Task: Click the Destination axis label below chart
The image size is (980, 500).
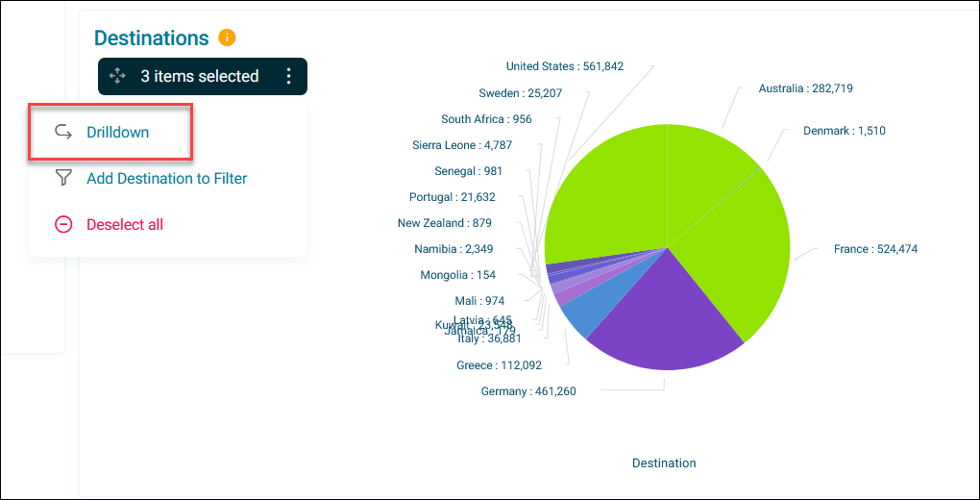Action: [664, 463]
